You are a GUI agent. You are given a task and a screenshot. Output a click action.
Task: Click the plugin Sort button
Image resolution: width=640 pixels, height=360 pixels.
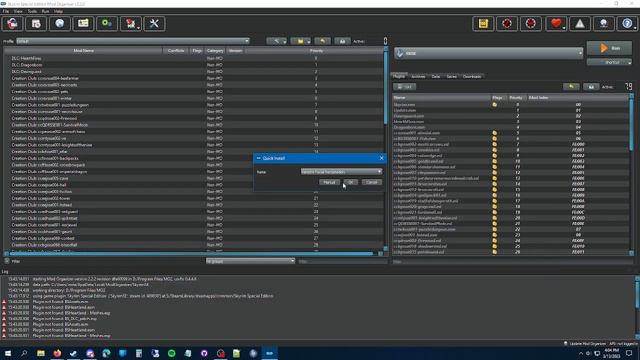click(404, 87)
